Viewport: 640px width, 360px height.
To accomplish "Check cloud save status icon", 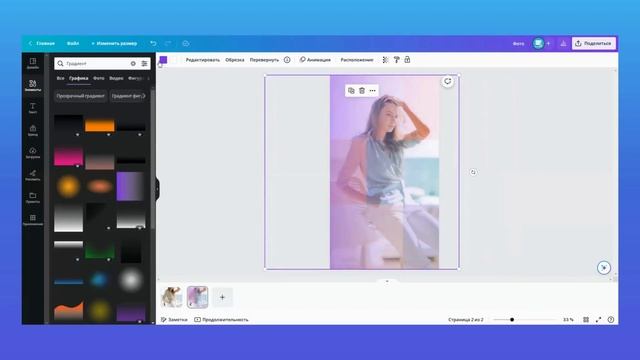I will pos(186,43).
